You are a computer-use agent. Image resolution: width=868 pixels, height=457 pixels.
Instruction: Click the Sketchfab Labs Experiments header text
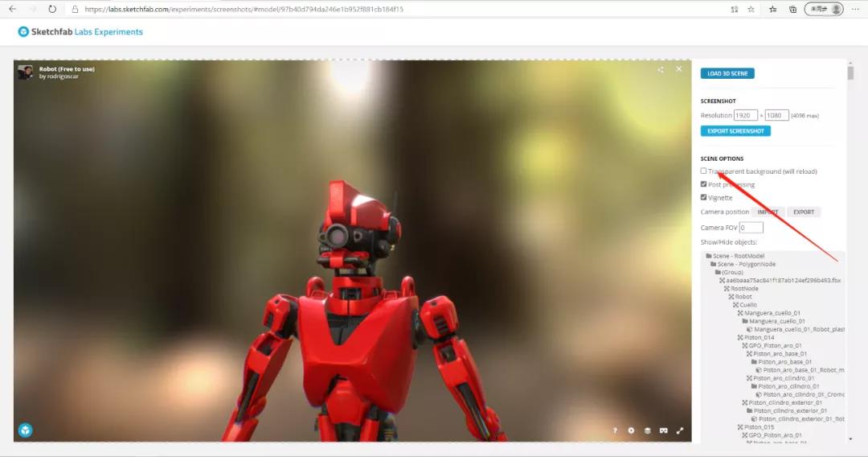(x=87, y=31)
